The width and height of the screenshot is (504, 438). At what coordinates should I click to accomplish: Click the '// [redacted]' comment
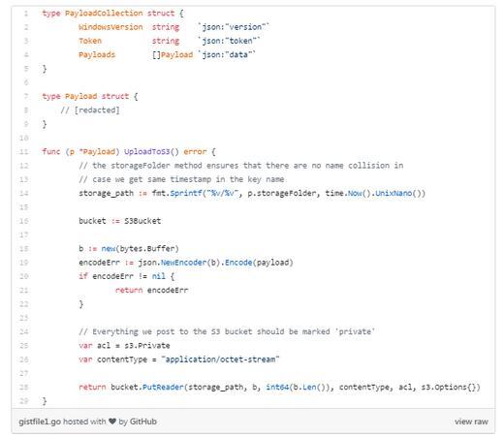[90, 110]
